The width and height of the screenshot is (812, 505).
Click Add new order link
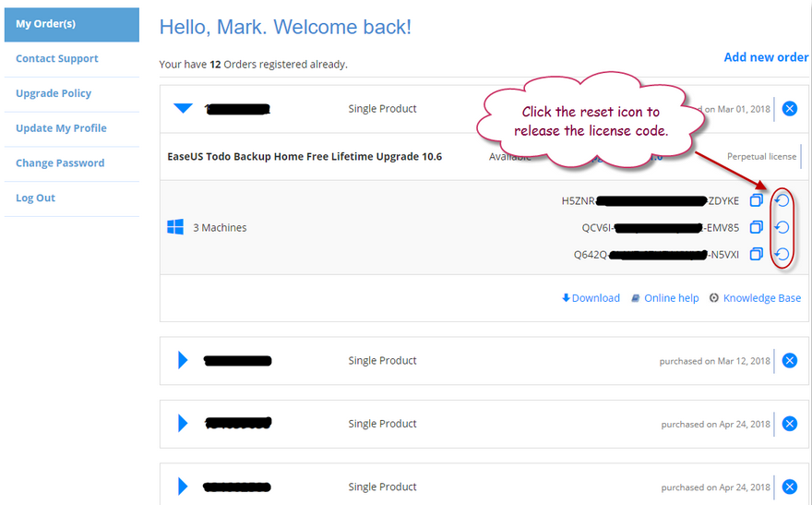click(766, 57)
